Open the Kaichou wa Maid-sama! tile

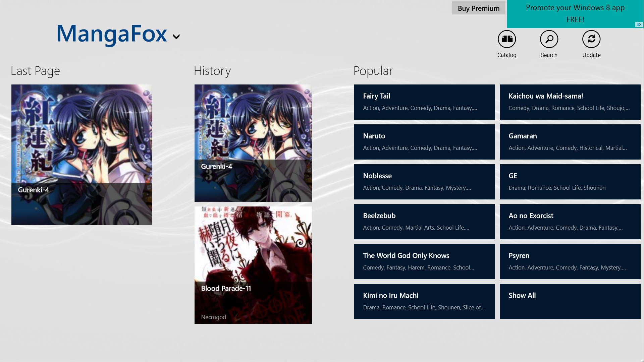pos(570,102)
